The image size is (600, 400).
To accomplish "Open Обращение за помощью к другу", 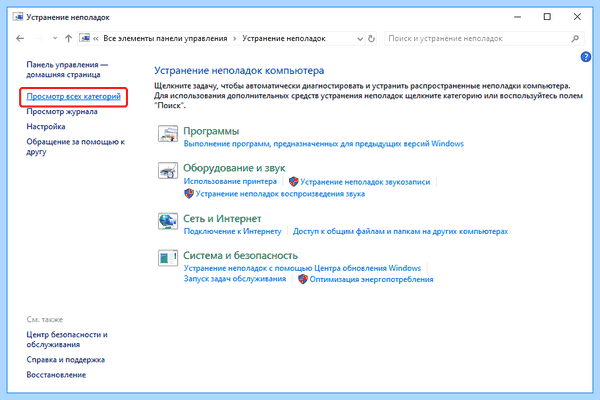I will [75, 147].
